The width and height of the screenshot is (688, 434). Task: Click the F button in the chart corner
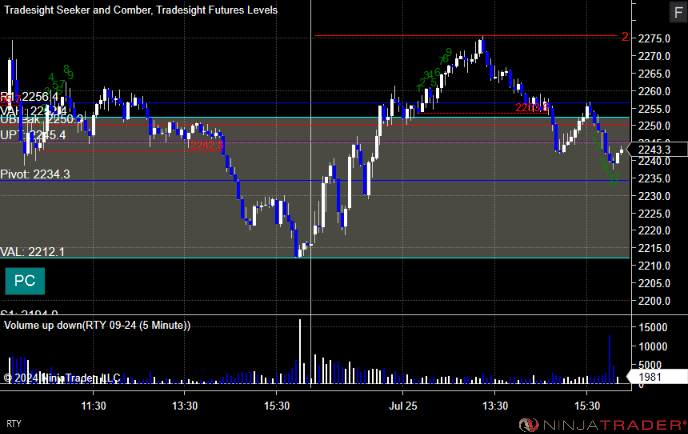(x=678, y=12)
